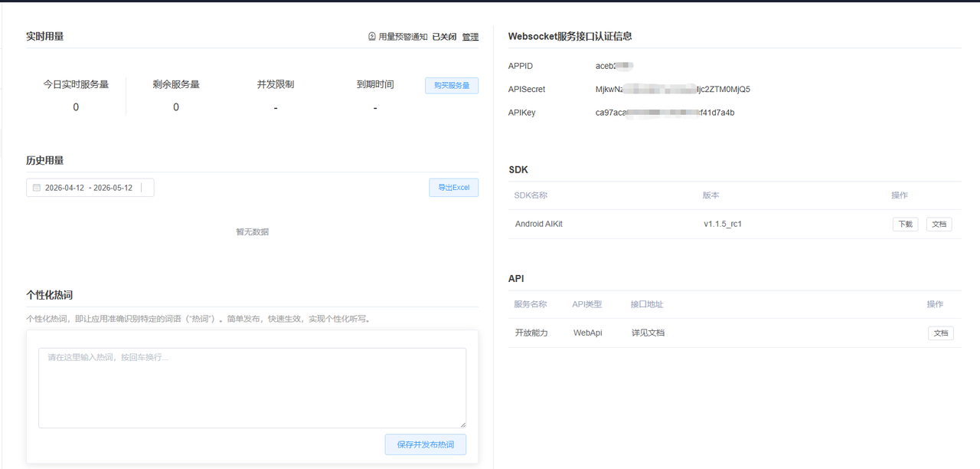Image resolution: width=980 pixels, height=469 pixels.
Task: Click the 接口地址 column header
Action: pos(647,304)
